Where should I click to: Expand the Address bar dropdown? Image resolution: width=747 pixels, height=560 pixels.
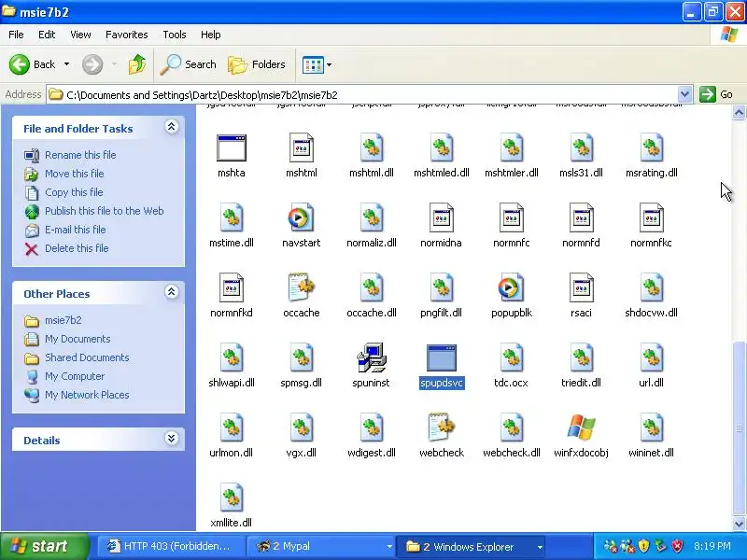tap(684, 94)
